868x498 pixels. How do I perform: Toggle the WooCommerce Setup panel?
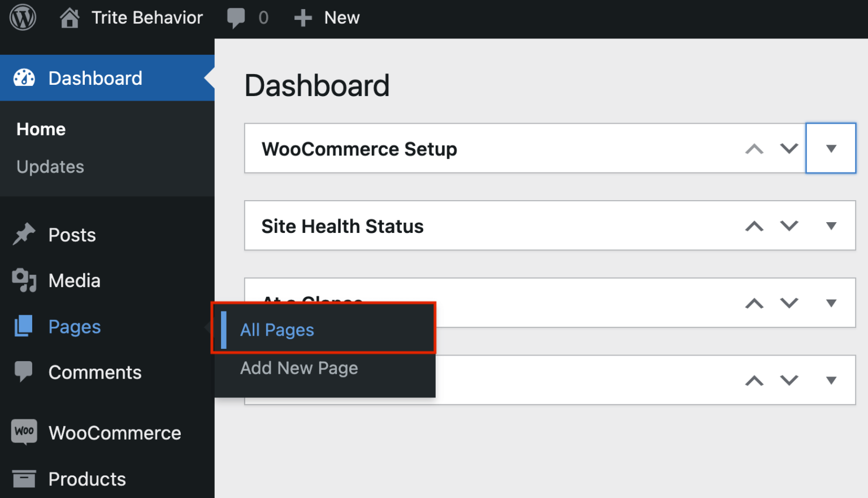pos(831,148)
